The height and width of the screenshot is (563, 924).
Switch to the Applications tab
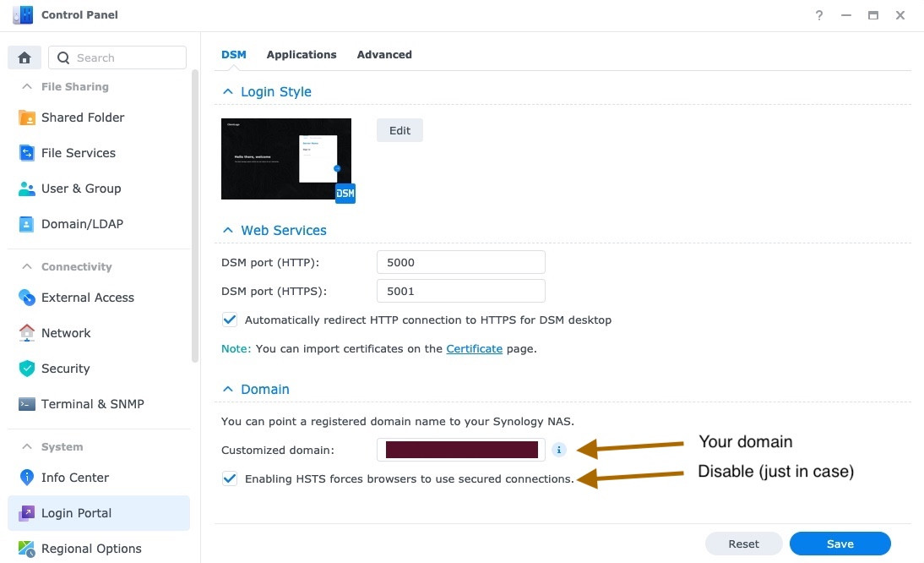click(302, 54)
